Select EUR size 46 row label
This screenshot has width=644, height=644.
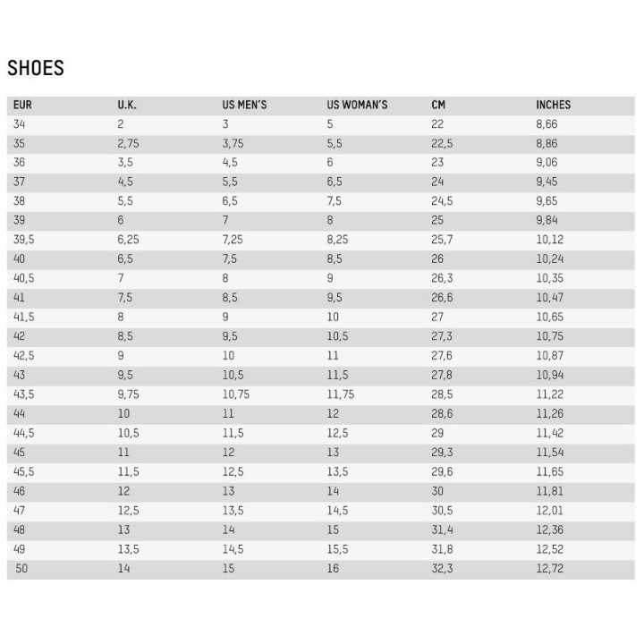tap(19, 491)
